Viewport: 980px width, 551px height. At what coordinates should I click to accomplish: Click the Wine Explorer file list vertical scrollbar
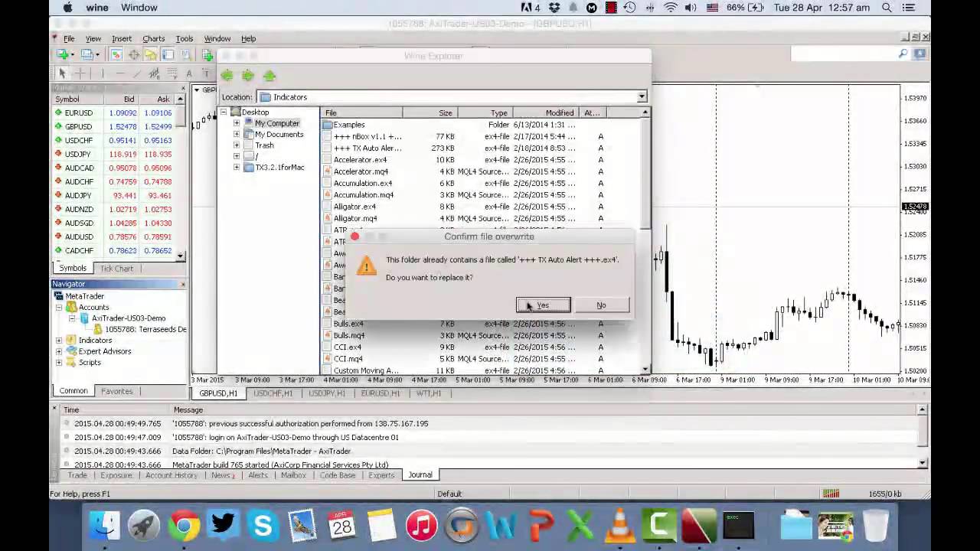pyautogui.click(x=645, y=242)
